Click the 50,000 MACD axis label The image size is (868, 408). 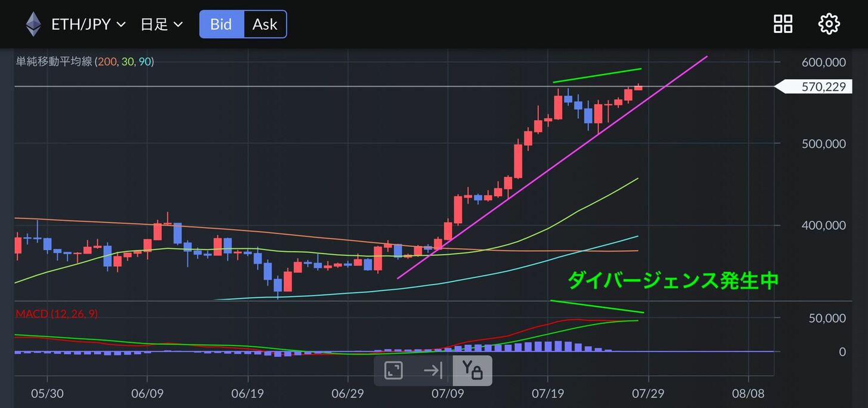pos(827,318)
